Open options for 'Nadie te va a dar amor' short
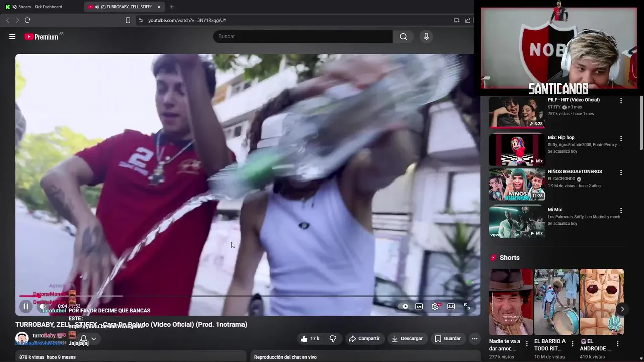Screen dimensions: 644x362 coord(527,344)
